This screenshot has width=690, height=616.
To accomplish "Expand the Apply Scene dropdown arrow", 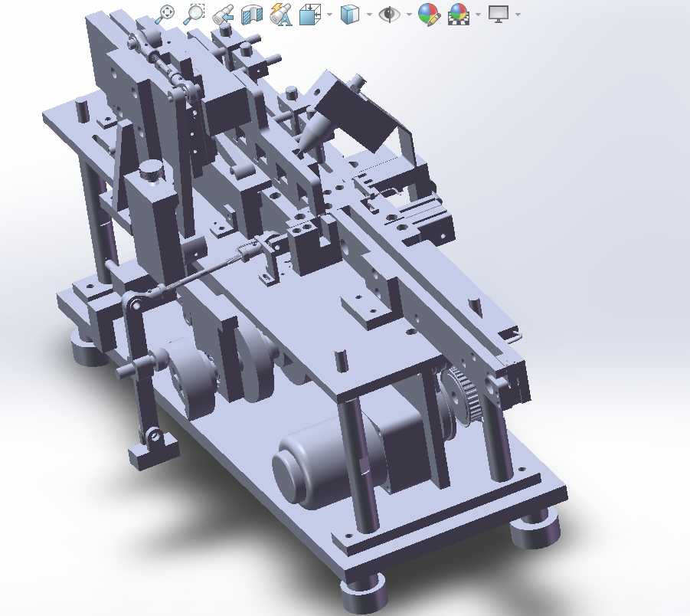I will point(478,15).
